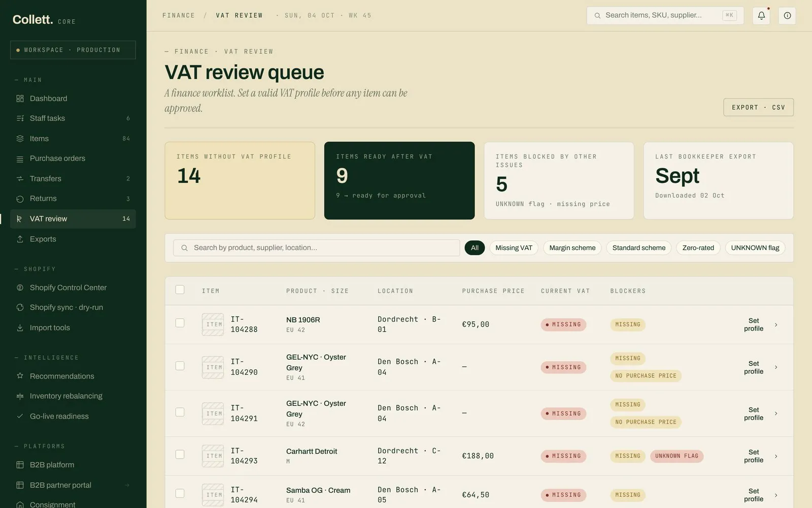Open the notifications bell
Viewport: 812px width, 508px height.
pyautogui.click(x=761, y=16)
